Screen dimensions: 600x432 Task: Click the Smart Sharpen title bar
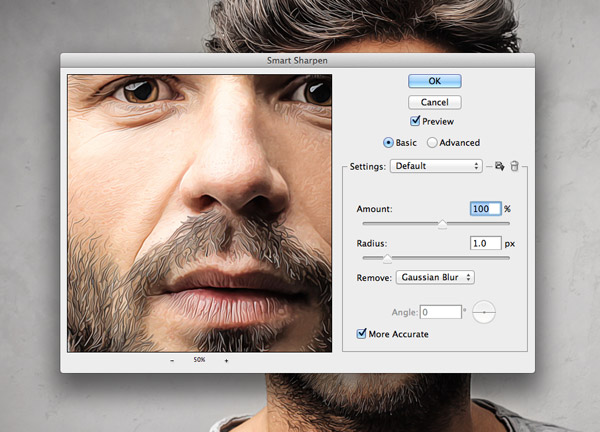pyautogui.click(x=297, y=60)
